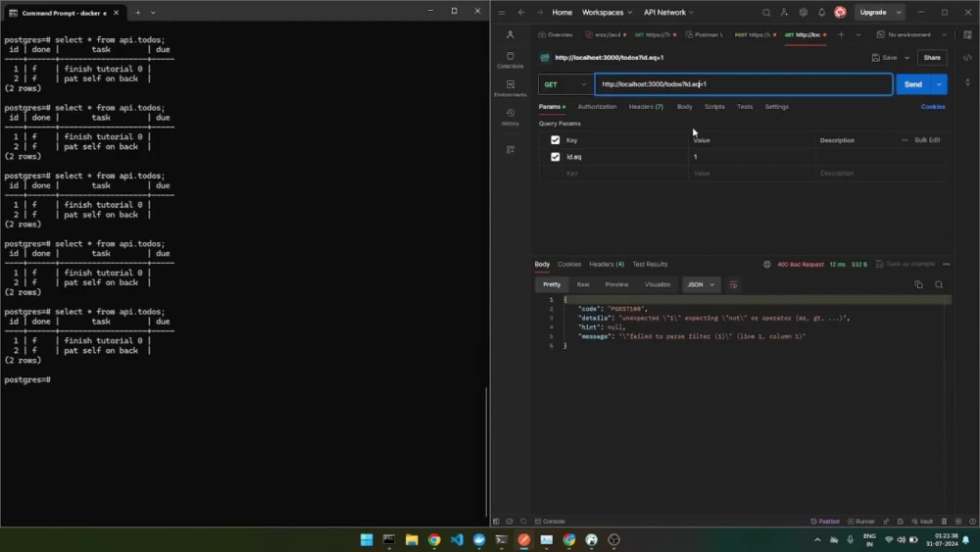Open the No environment selector
Viewport: 980px width, 552px height.
(911, 35)
